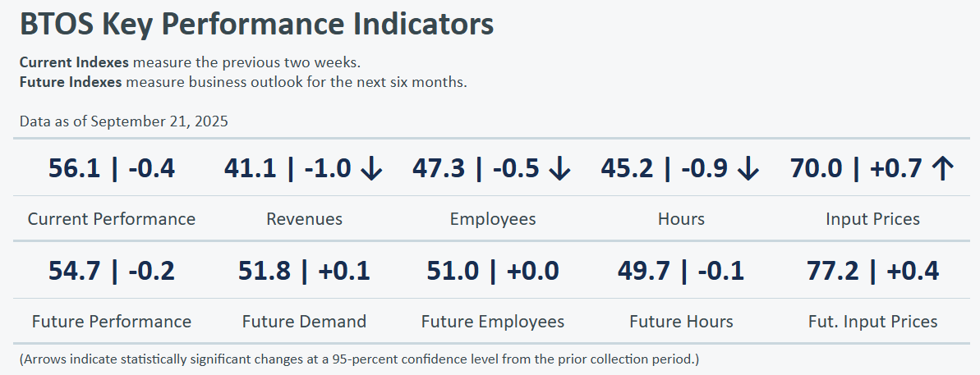The image size is (980, 375).
Task: Click the Employees down arrow icon
Action: (559, 169)
